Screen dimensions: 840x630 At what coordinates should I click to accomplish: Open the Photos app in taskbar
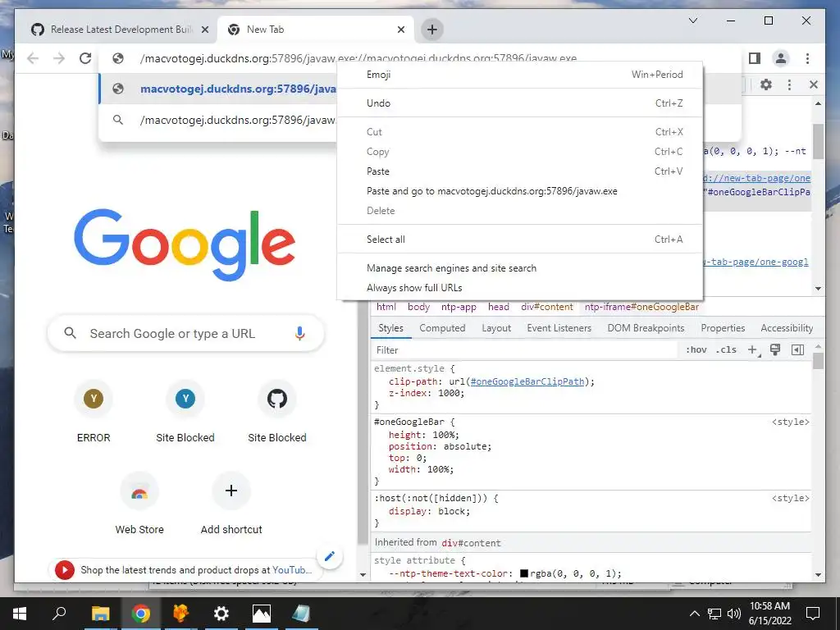tap(262, 614)
